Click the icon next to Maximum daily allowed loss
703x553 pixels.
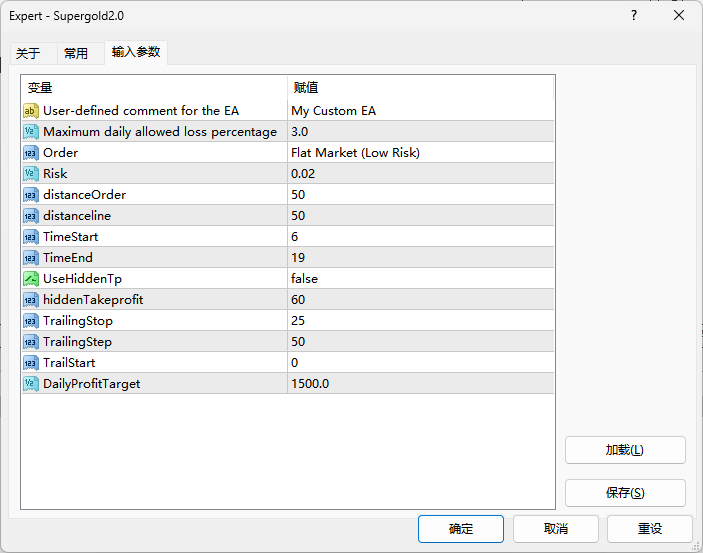tap(31, 132)
